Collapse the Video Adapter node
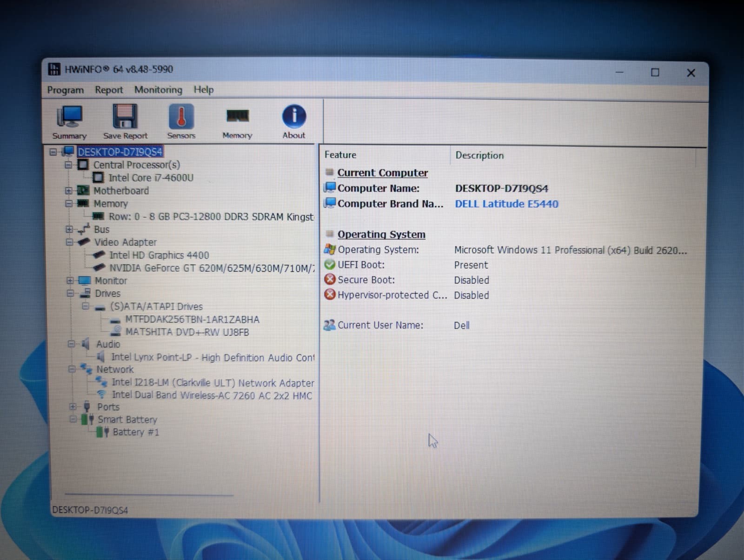This screenshot has height=560, width=744. 69,242
